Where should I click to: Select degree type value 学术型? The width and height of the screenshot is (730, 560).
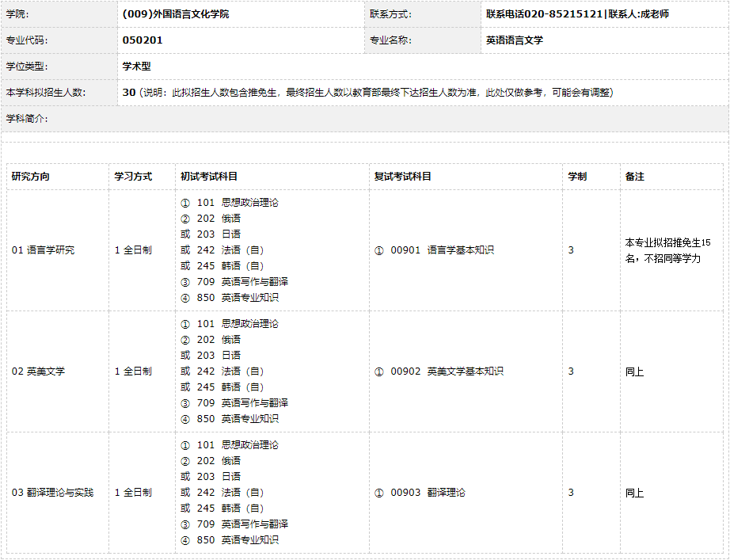(136, 67)
